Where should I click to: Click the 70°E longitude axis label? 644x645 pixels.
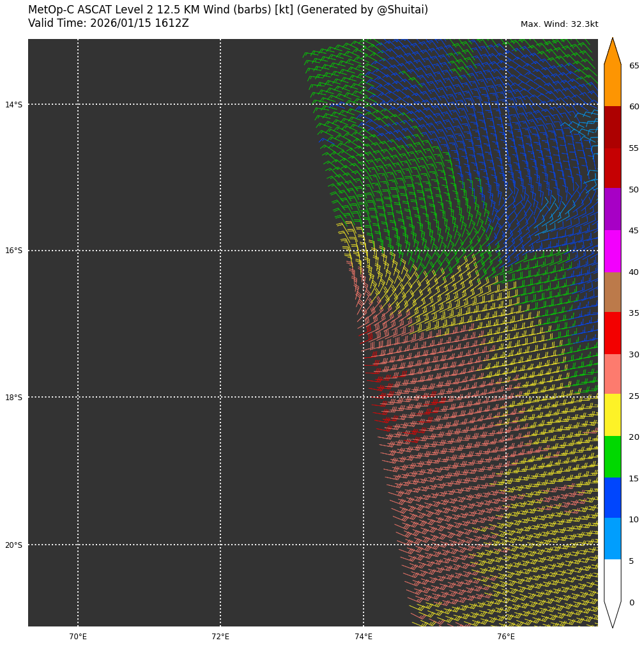pyautogui.click(x=78, y=637)
